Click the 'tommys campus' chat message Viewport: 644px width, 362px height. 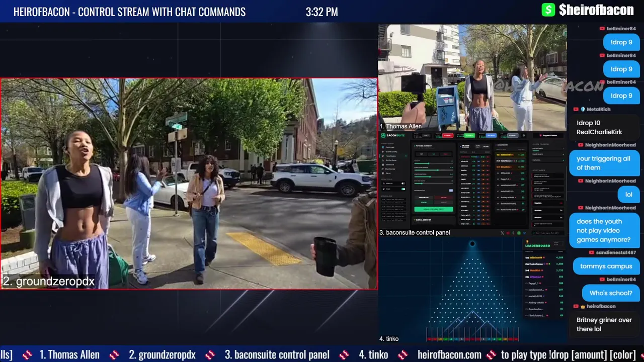[606, 266]
